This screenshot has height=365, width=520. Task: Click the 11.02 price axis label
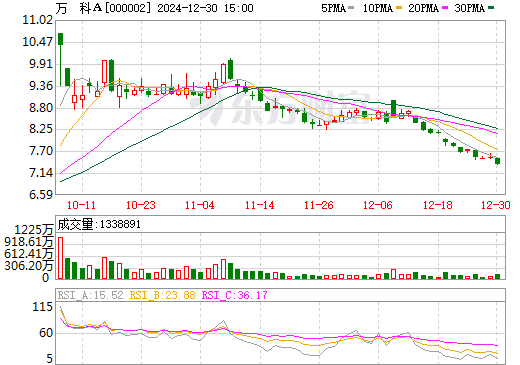click(x=38, y=20)
